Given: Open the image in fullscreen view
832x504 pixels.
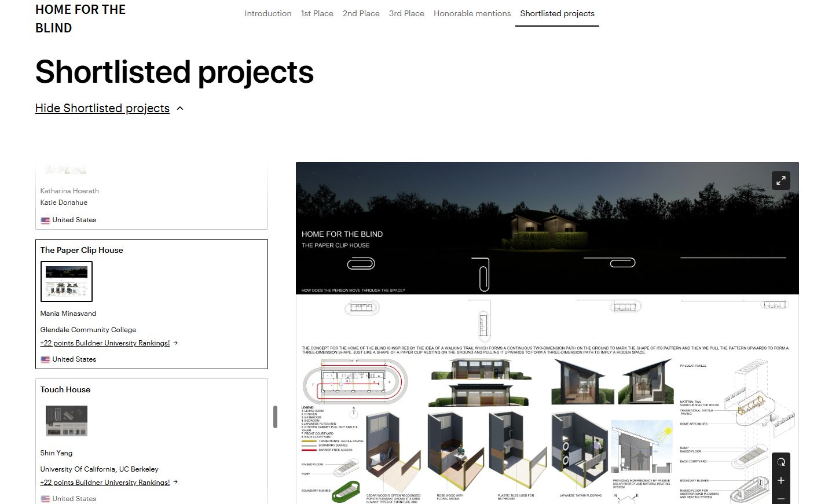Looking at the screenshot, I should (780, 180).
